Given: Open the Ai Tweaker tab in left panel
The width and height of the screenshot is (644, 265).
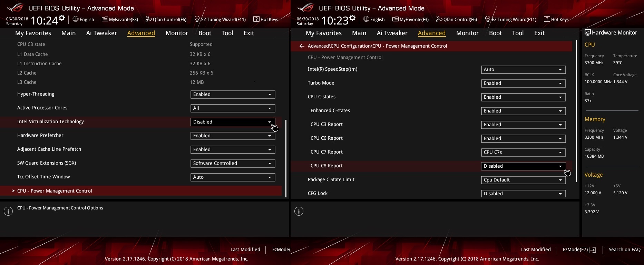Looking at the screenshot, I should 101,33.
